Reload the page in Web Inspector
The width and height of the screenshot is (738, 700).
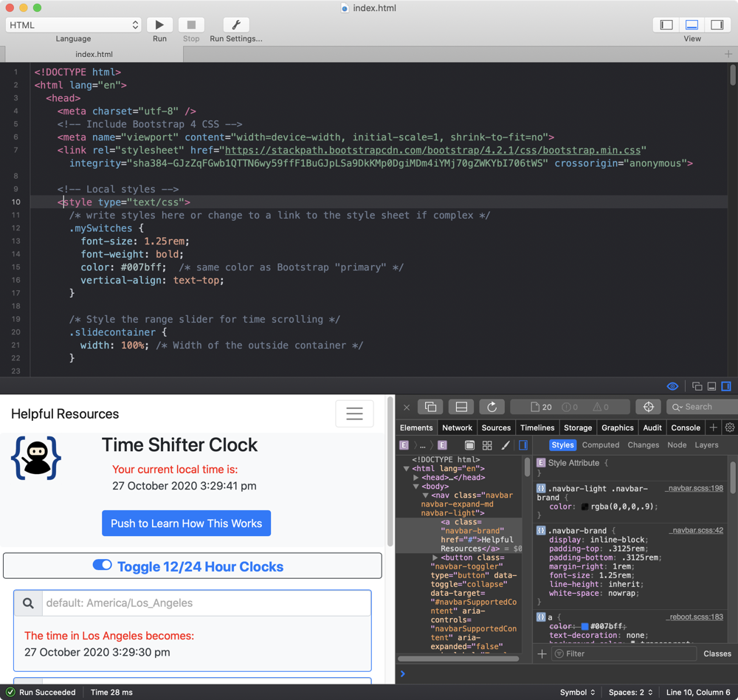tap(492, 407)
